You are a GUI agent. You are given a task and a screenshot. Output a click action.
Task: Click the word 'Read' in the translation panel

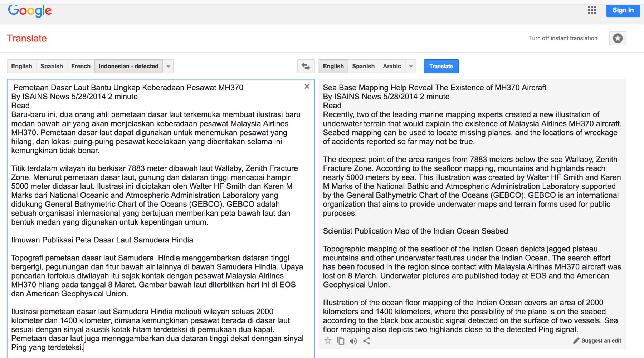332,106
